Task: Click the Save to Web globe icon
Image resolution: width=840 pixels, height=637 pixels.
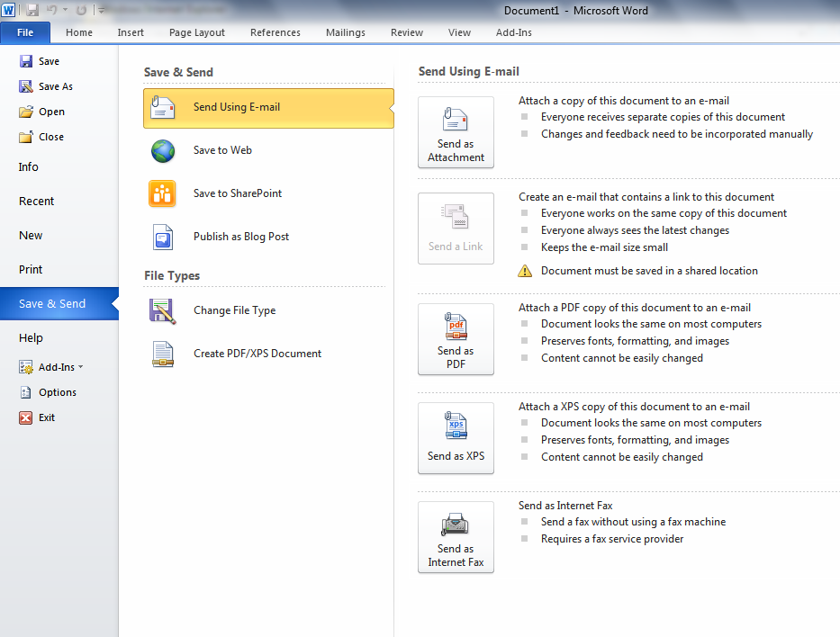Action: (162, 151)
